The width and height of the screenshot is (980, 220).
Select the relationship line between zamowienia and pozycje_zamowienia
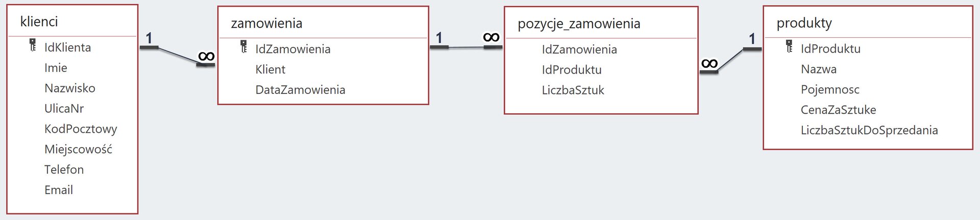tap(466, 47)
